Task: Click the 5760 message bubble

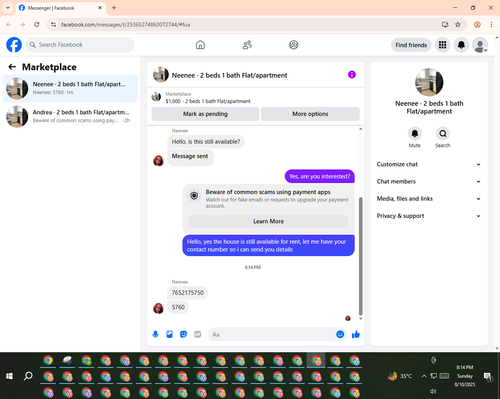Action: [x=178, y=307]
